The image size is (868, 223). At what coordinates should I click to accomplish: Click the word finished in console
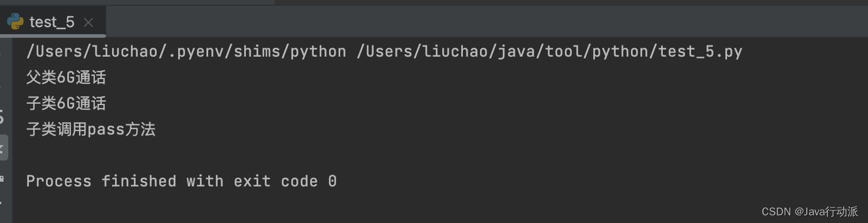click(139, 181)
